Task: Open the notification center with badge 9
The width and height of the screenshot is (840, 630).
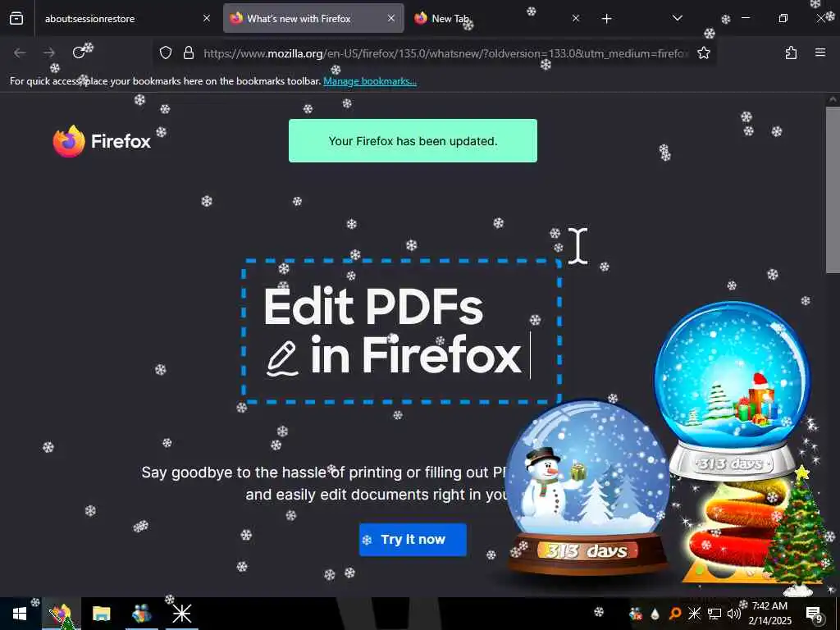Action: click(x=815, y=614)
